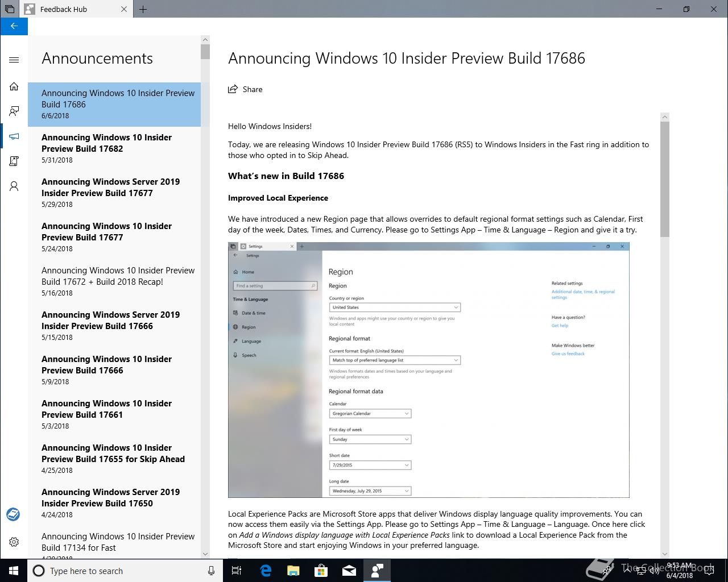Image resolution: width=728 pixels, height=582 pixels.
Task: Open Build 17134 for Fast announcement
Action: 114,542
